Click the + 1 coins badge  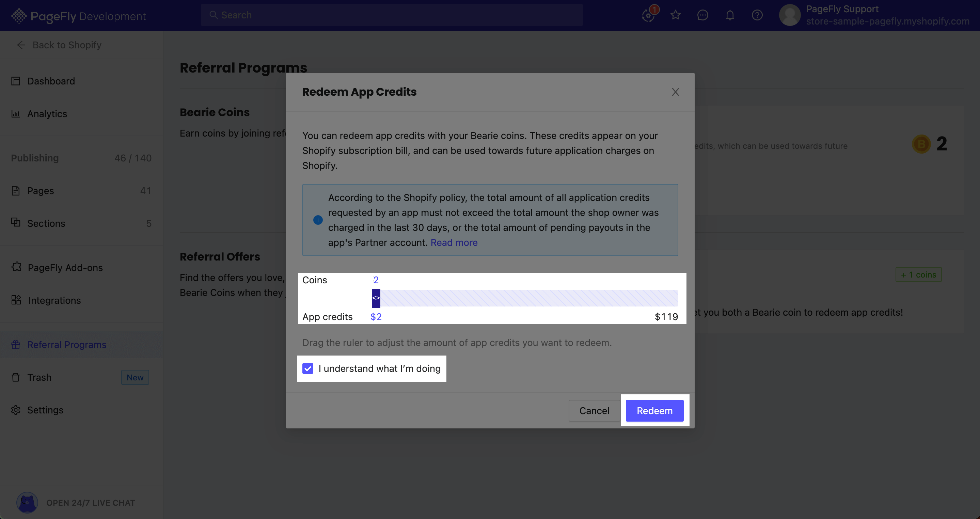(919, 274)
